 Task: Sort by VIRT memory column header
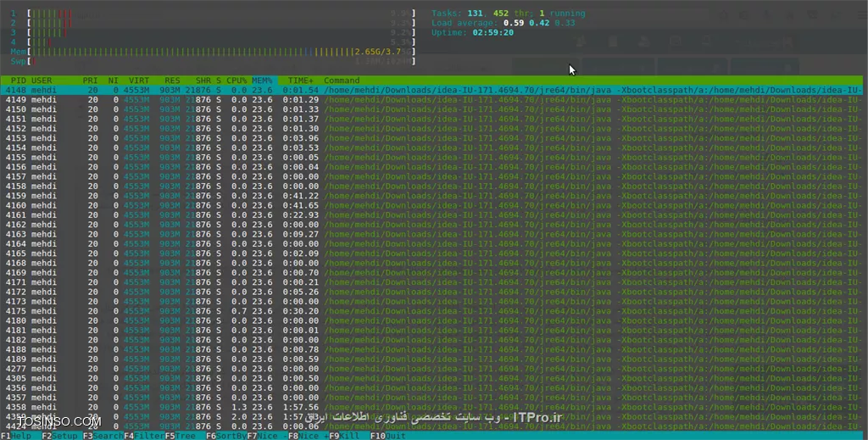(x=139, y=81)
